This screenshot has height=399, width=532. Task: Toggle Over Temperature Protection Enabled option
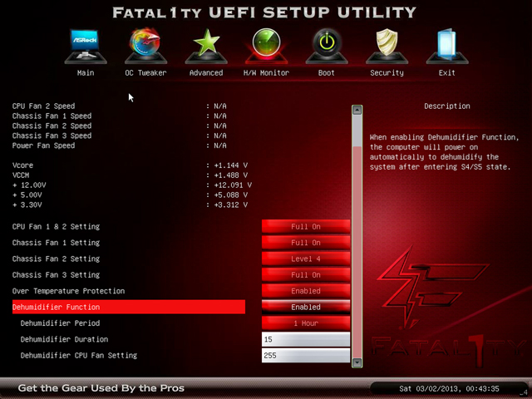(306, 291)
